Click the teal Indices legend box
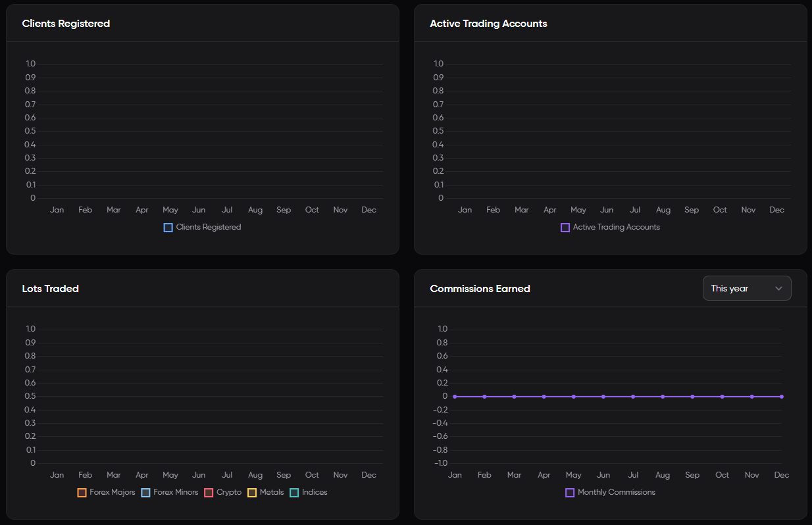This screenshot has width=812, height=525. pyautogui.click(x=294, y=493)
